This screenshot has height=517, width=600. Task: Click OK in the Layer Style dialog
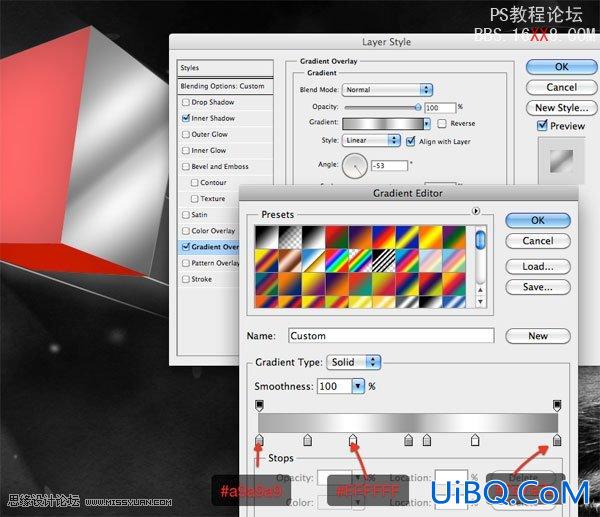pyautogui.click(x=561, y=67)
